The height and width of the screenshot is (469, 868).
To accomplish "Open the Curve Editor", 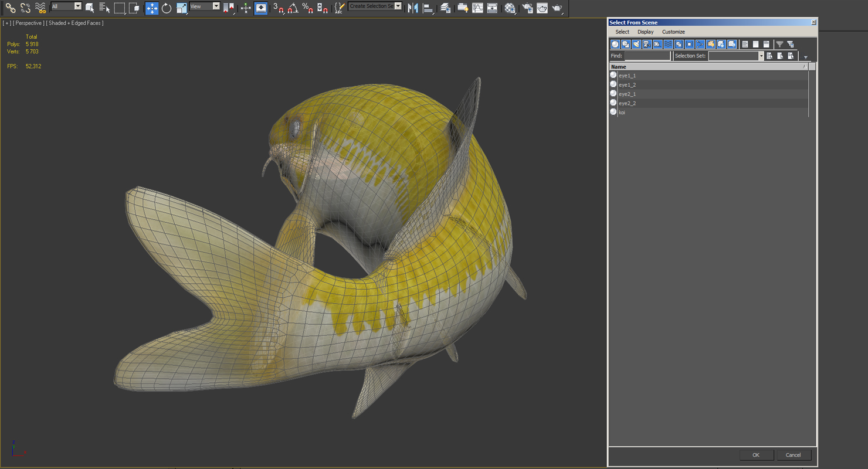I will tap(478, 8).
